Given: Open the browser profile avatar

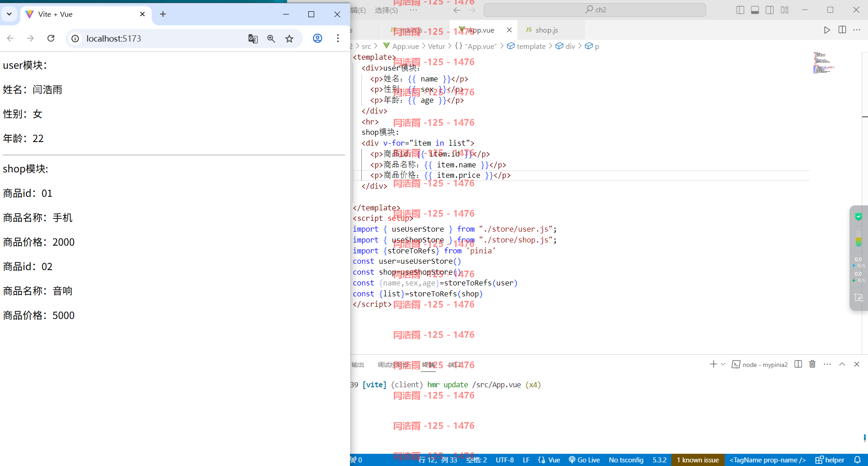Looking at the screenshot, I should pos(318,38).
